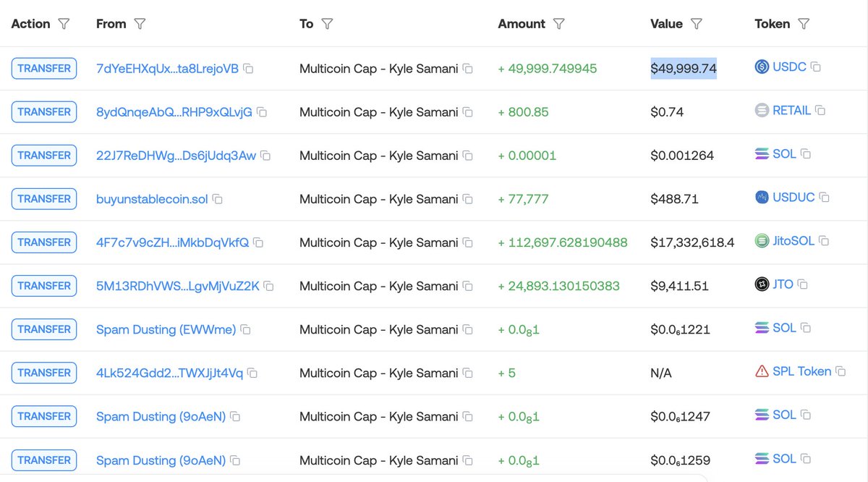Image resolution: width=868 pixels, height=482 pixels.
Task: Copy the JitoSOL token address
Action: (824, 240)
